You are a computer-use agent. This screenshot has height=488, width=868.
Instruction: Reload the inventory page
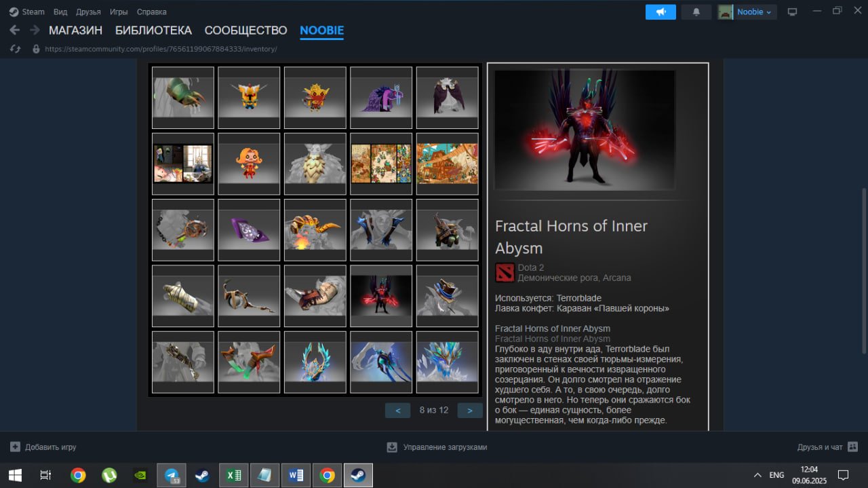[16, 49]
